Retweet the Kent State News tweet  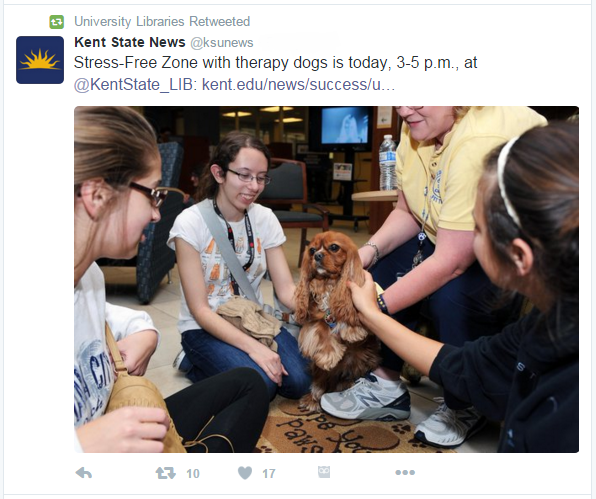tap(166, 473)
